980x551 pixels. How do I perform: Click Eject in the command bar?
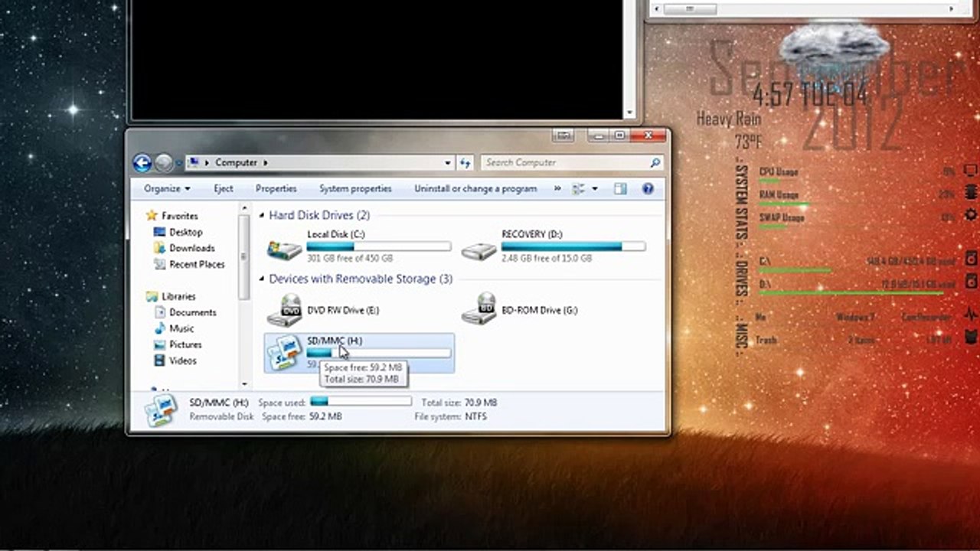(223, 188)
